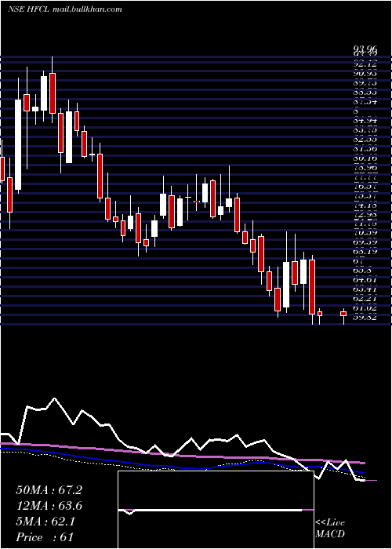Click the 80.16 price axis label

click(365, 158)
